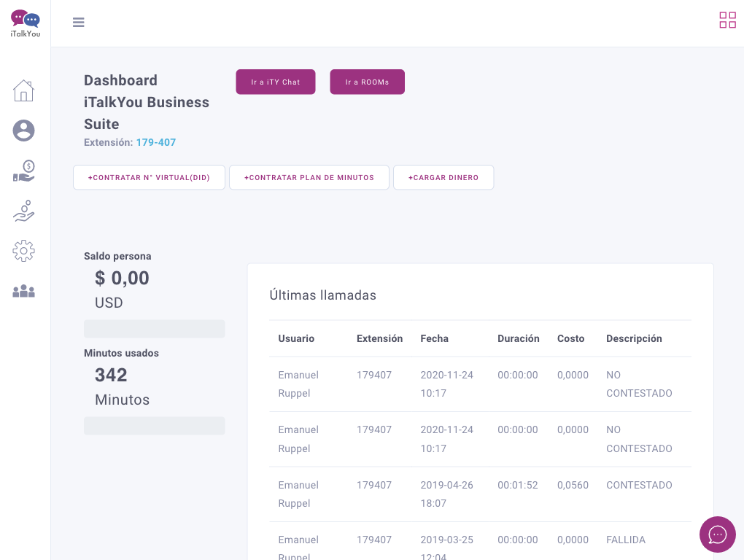Click the Minutos usados progress bar
Screen dimensions: 744x560
pos(155,426)
